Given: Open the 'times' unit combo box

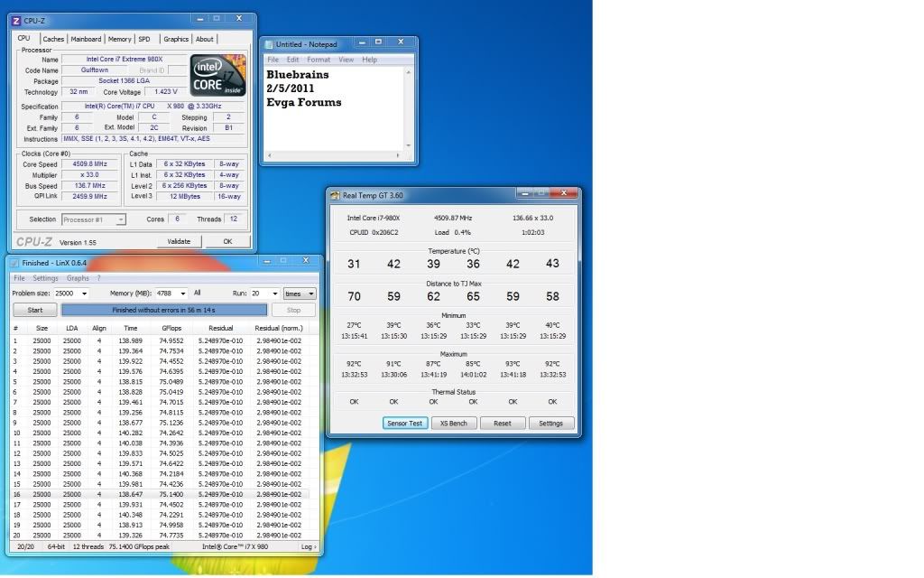Looking at the screenshot, I should pyautogui.click(x=300, y=294).
